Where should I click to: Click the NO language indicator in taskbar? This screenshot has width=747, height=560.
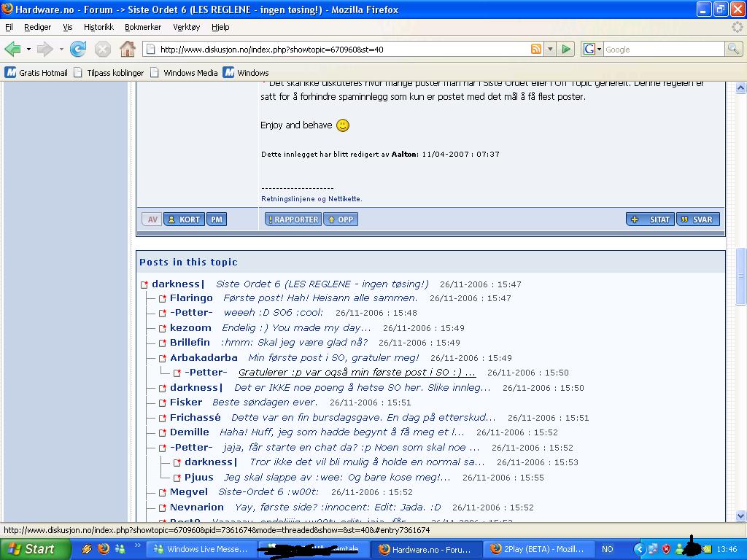(x=608, y=549)
